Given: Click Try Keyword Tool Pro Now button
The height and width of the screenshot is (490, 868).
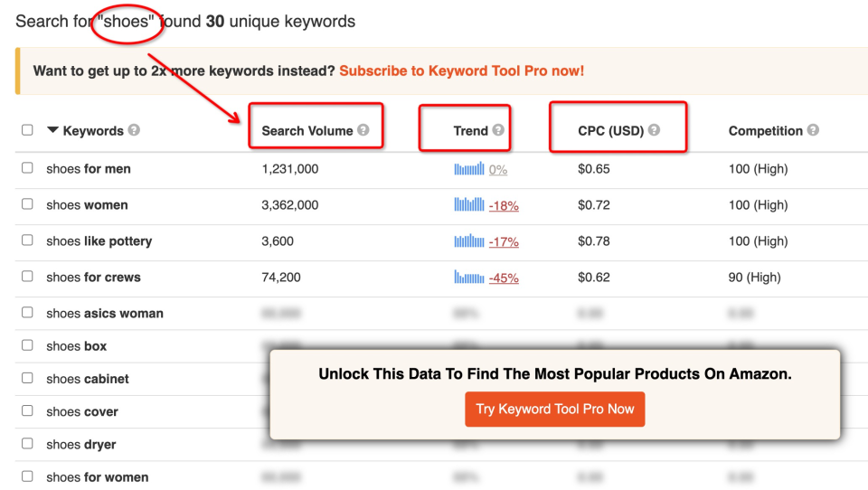Looking at the screenshot, I should pos(554,410).
